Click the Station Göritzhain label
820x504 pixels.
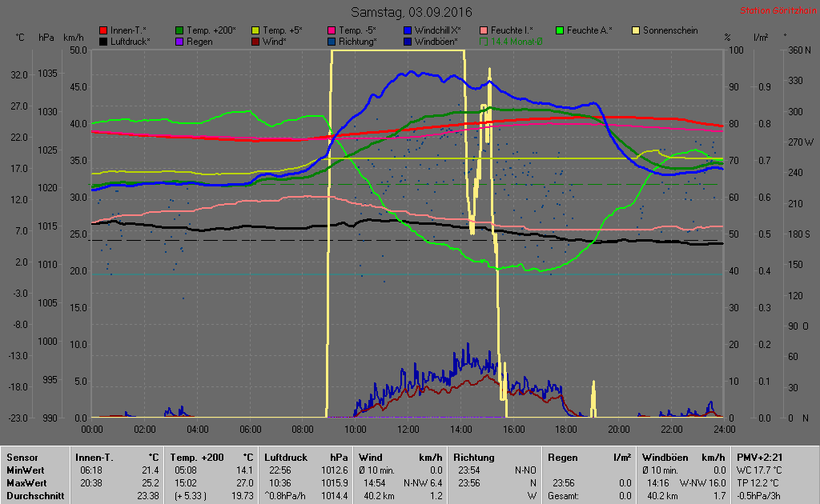click(778, 10)
